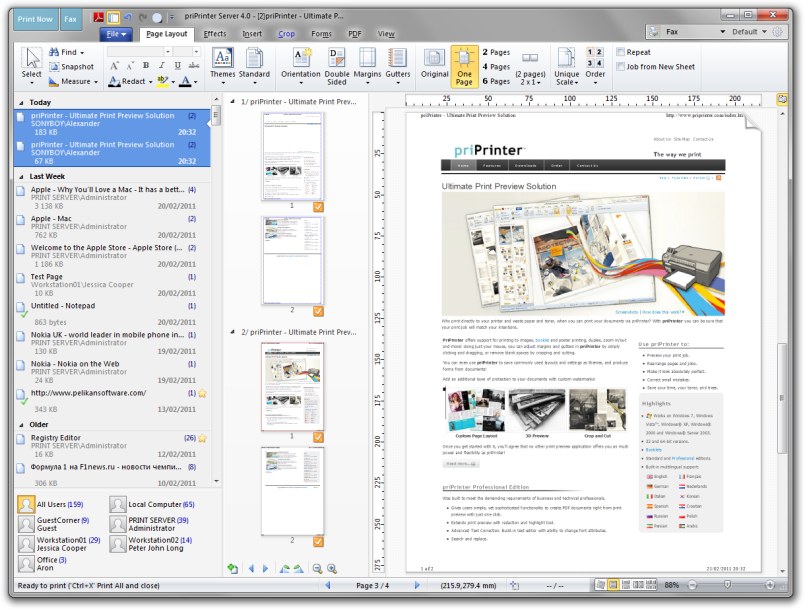
Task: Select the One Page layout
Action: click(464, 66)
